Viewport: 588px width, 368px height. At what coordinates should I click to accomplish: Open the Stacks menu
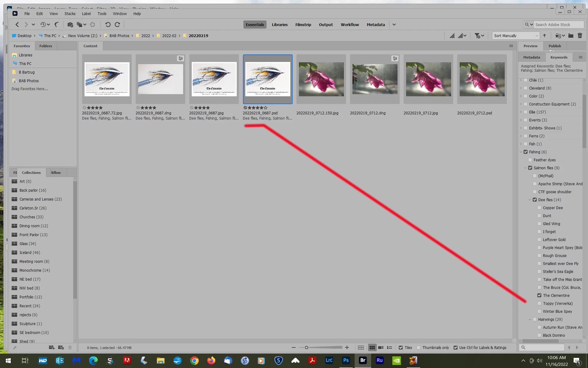pos(70,13)
